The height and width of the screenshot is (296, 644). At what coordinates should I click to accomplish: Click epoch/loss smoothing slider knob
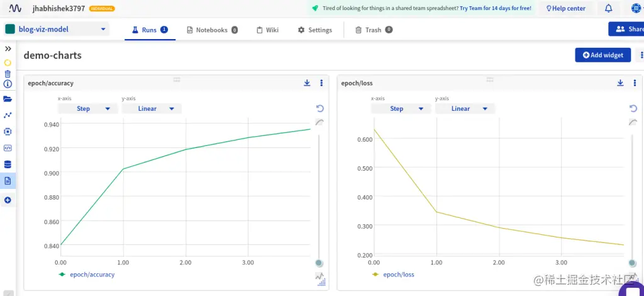click(633, 263)
